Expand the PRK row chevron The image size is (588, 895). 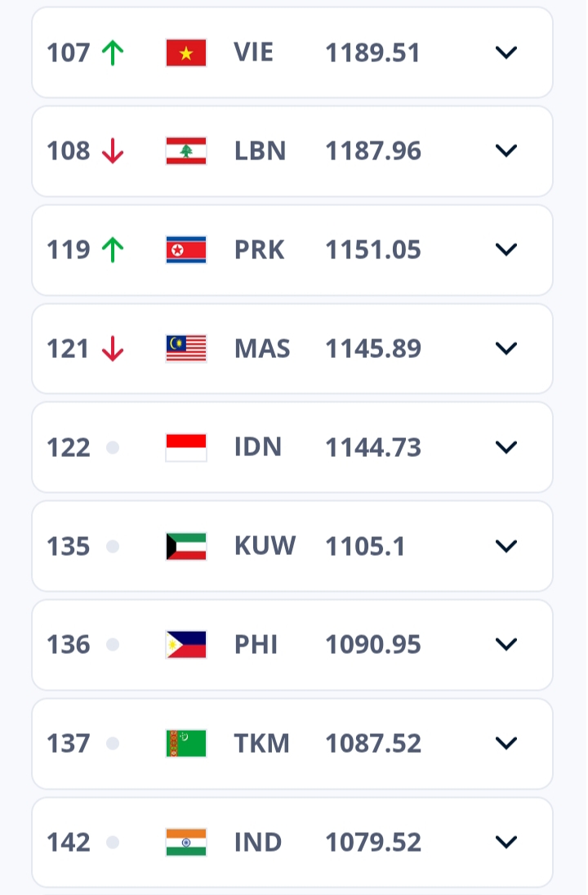click(506, 250)
